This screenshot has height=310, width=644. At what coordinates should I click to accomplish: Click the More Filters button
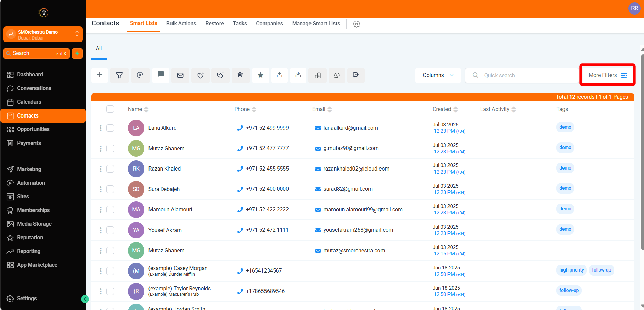click(607, 75)
